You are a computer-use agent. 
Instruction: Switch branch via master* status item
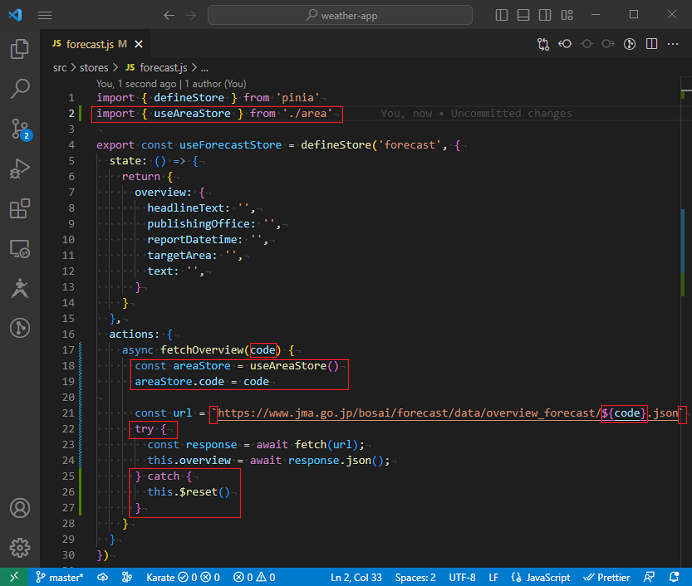[x=59, y=577]
